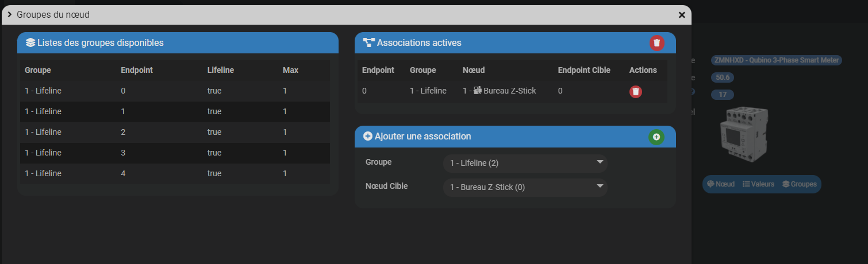Click the plus icon beside Ajouter une association
This screenshot has width=868, height=264.
(x=368, y=137)
